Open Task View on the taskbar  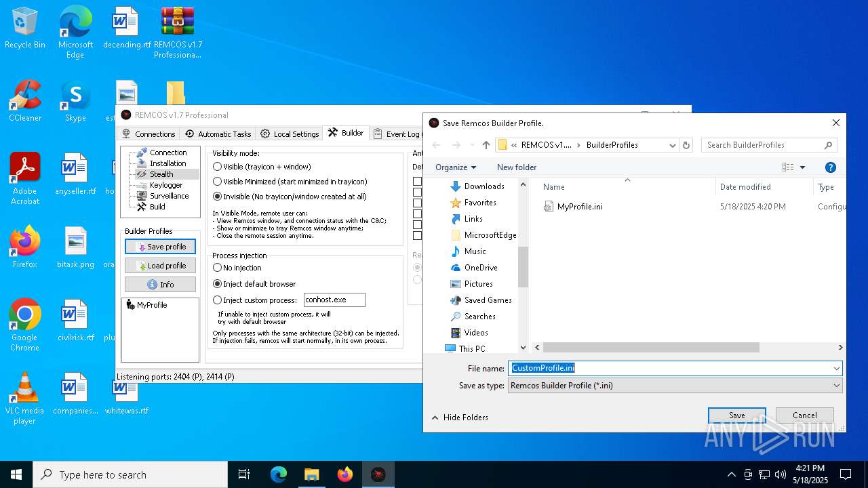click(x=244, y=474)
